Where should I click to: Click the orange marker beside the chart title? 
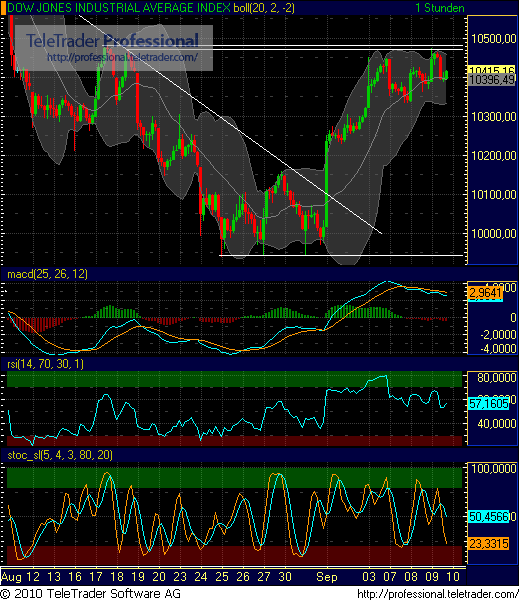click(3, 8)
